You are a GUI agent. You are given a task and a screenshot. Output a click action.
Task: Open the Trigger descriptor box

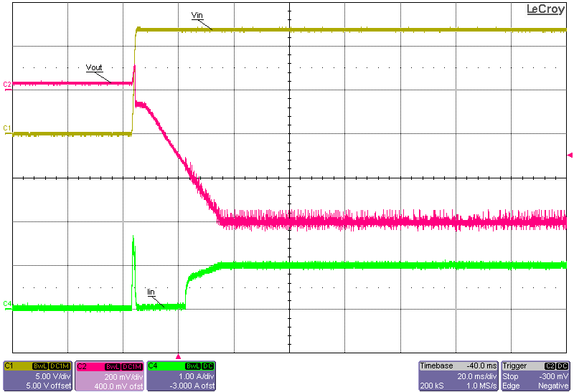[x=535, y=376]
